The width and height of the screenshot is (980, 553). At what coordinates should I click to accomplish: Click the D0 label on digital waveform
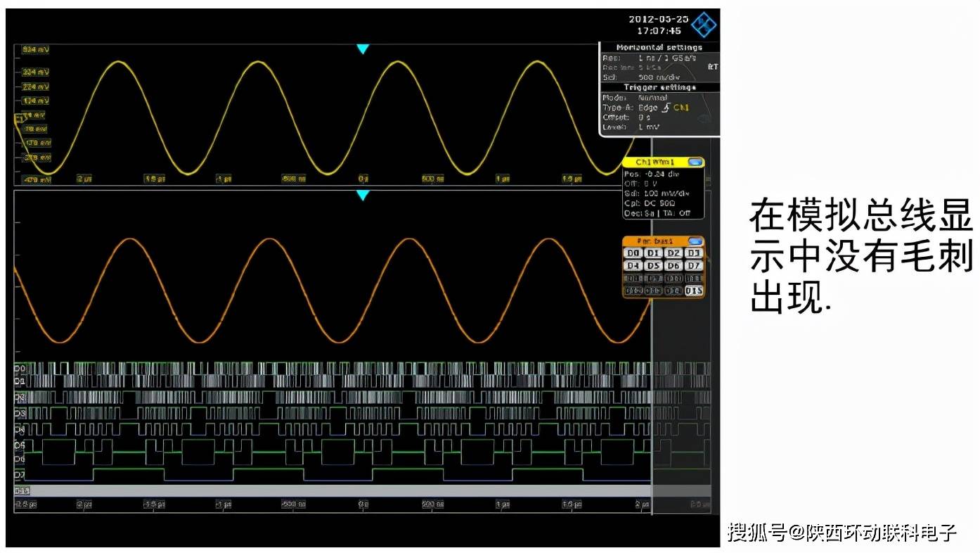click(20, 368)
